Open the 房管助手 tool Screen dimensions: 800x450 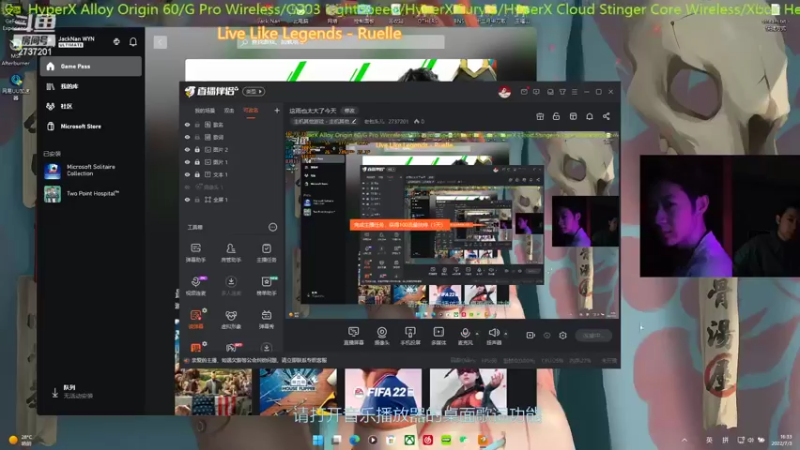tap(231, 253)
